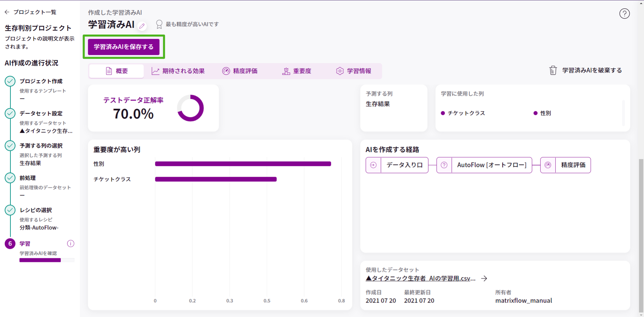This screenshot has height=317, width=644.
Task: Switch to the 概要 tab
Action: pos(116,71)
